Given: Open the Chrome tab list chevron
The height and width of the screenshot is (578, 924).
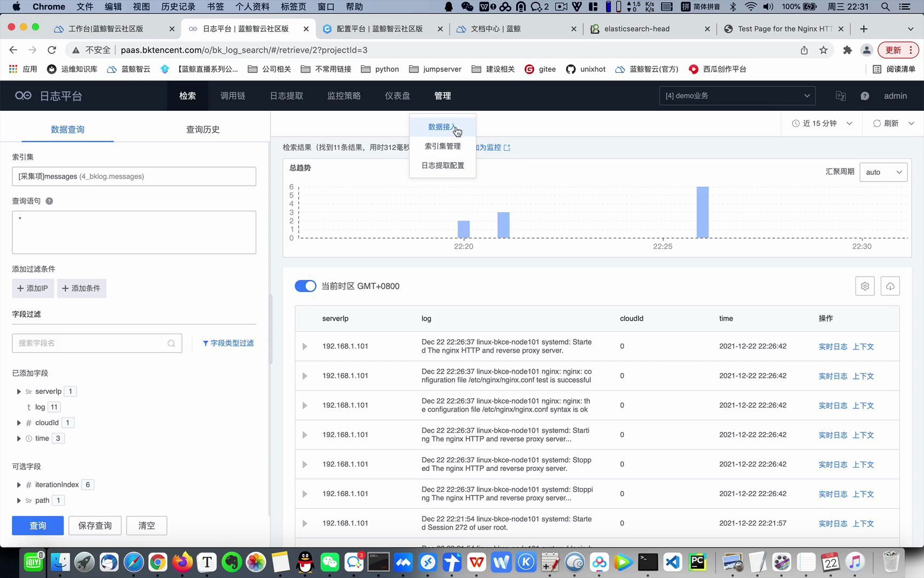Looking at the screenshot, I should click(x=911, y=29).
